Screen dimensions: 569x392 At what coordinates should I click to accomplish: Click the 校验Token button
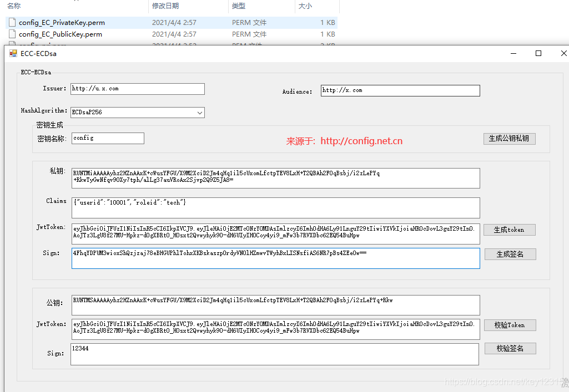(510, 325)
